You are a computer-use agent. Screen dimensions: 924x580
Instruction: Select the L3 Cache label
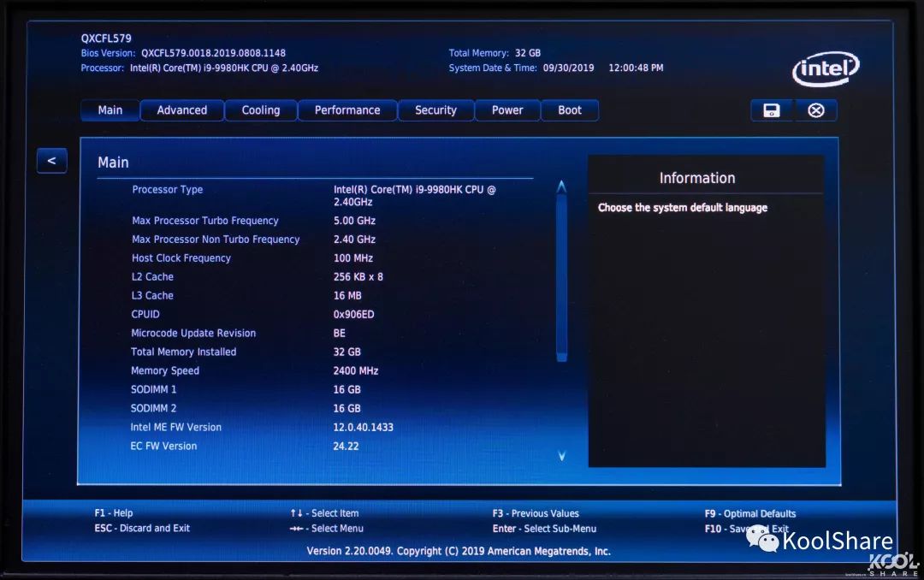click(152, 295)
